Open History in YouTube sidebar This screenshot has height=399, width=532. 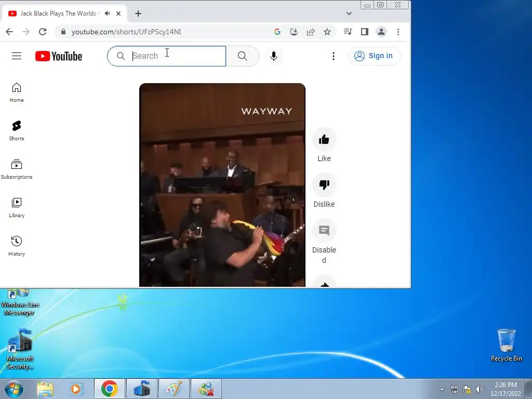pyautogui.click(x=17, y=246)
